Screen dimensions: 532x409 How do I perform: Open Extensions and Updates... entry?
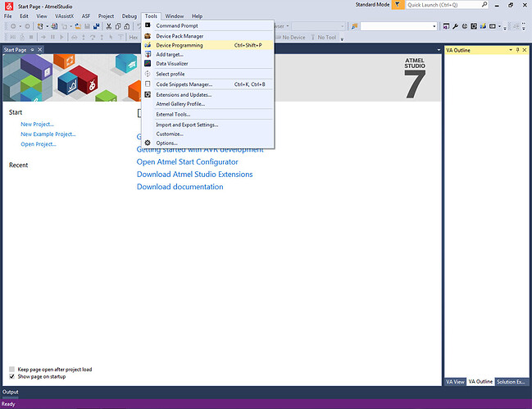pyautogui.click(x=207, y=94)
